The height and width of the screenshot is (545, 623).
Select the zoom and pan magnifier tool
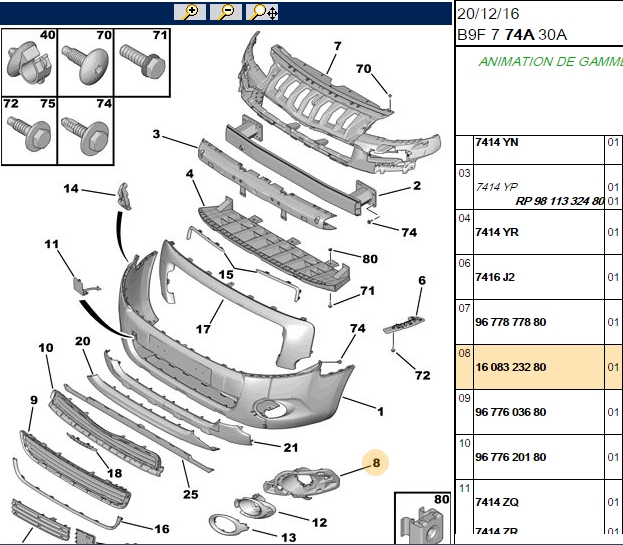coord(262,12)
